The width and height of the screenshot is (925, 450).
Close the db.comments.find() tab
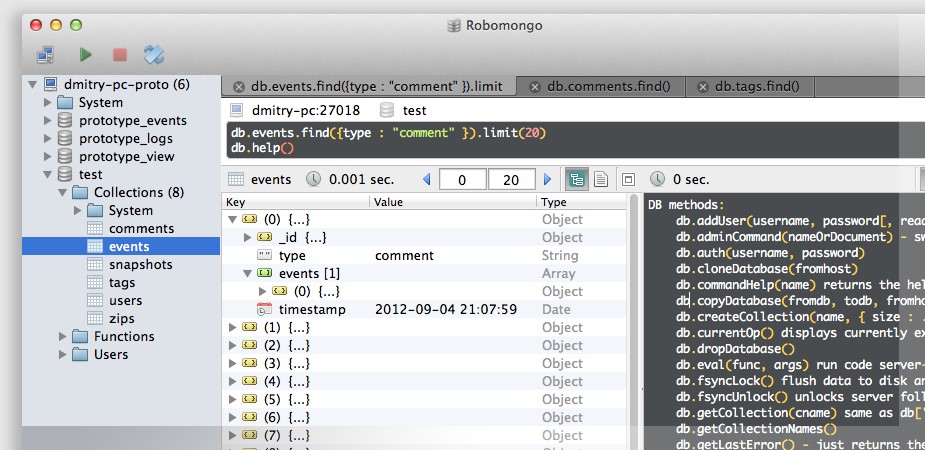tap(535, 87)
